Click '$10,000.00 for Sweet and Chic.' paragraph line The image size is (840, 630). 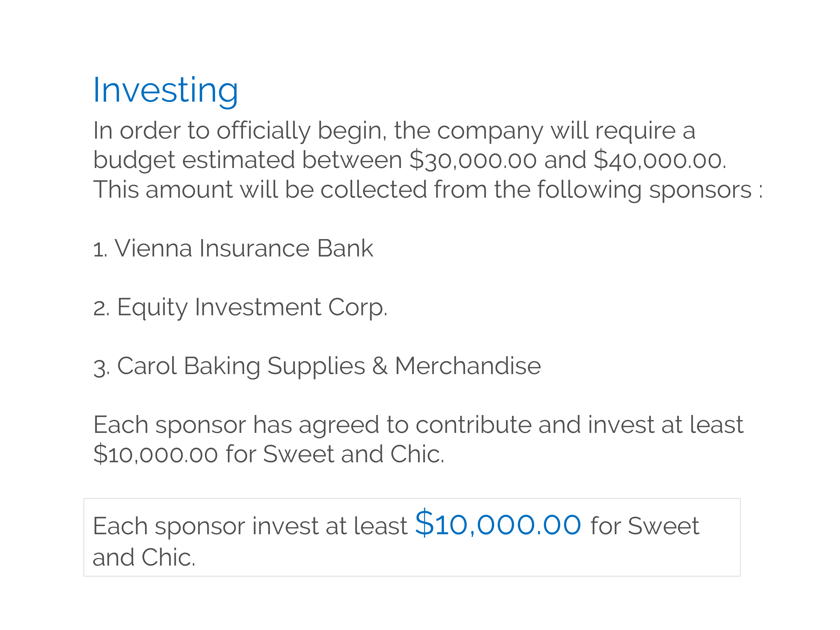(x=269, y=454)
